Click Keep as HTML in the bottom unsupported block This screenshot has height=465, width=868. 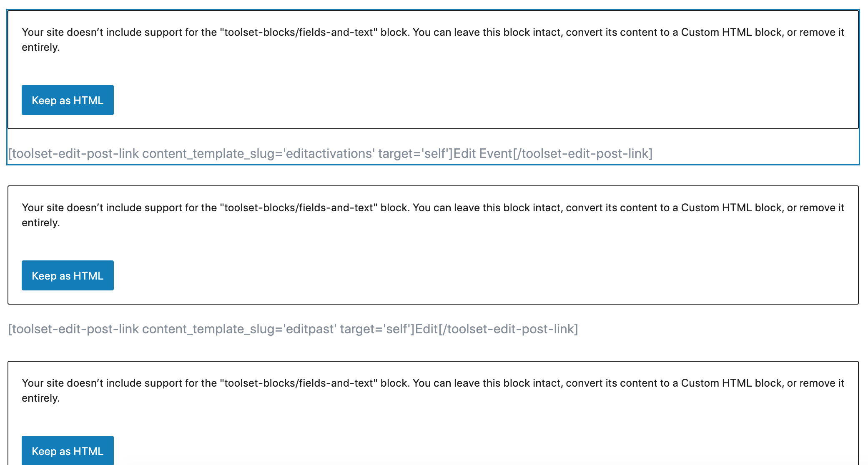tap(68, 450)
